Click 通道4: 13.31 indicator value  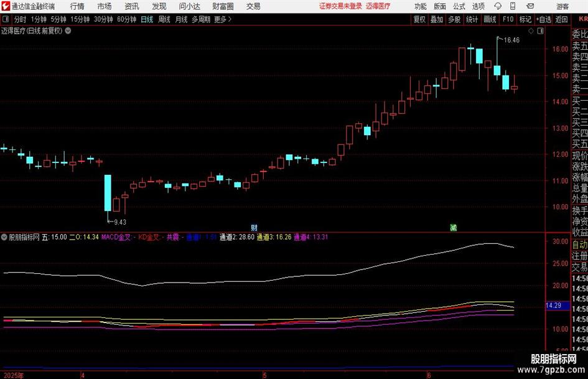coord(310,237)
